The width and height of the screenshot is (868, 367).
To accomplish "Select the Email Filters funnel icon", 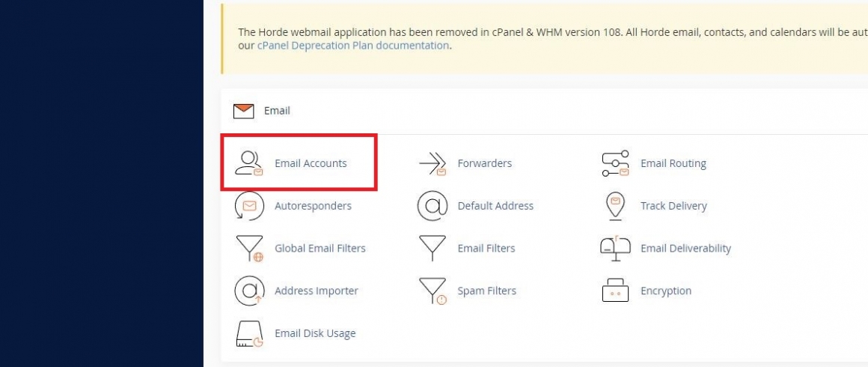I will pyautogui.click(x=433, y=249).
